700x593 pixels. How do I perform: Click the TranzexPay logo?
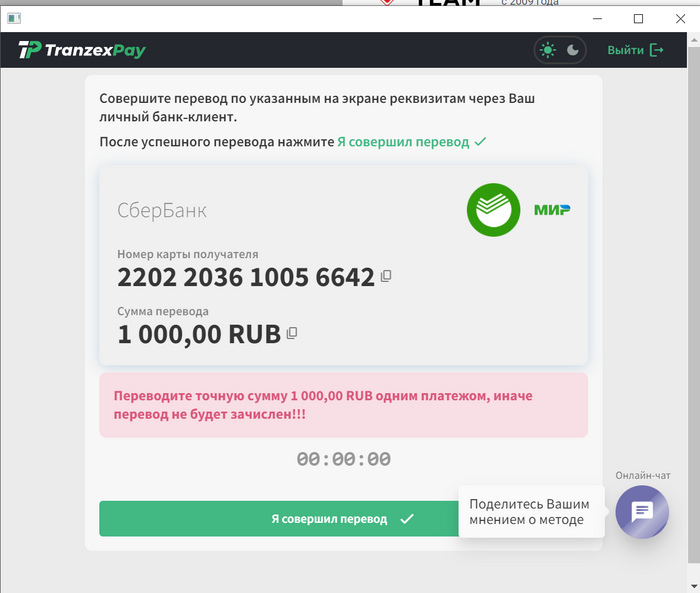(x=82, y=50)
